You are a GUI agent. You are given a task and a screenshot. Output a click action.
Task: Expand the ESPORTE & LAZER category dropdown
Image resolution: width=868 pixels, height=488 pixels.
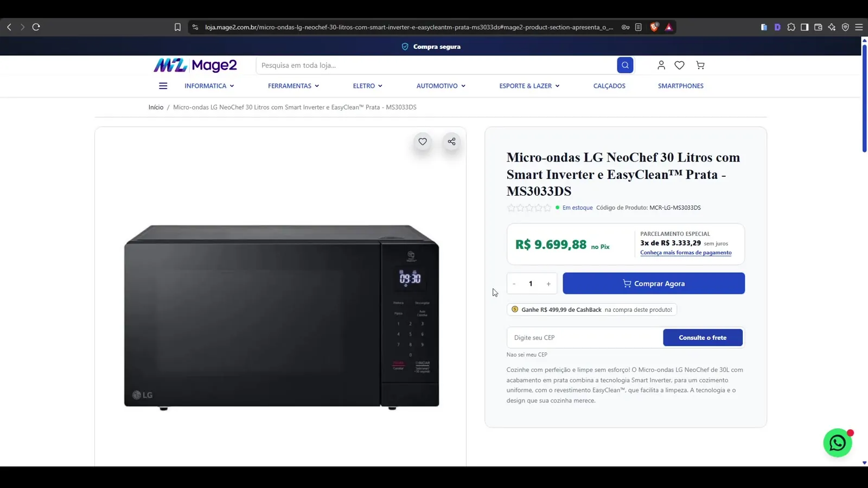(529, 86)
